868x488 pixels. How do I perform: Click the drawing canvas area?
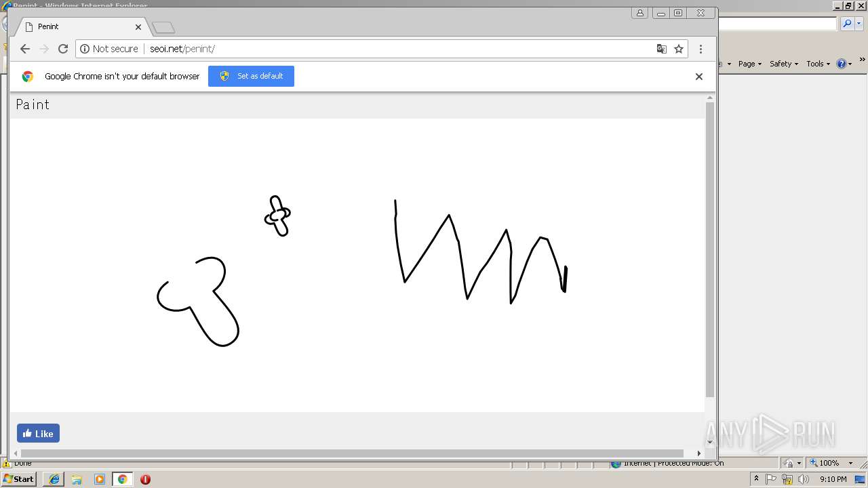(x=357, y=265)
